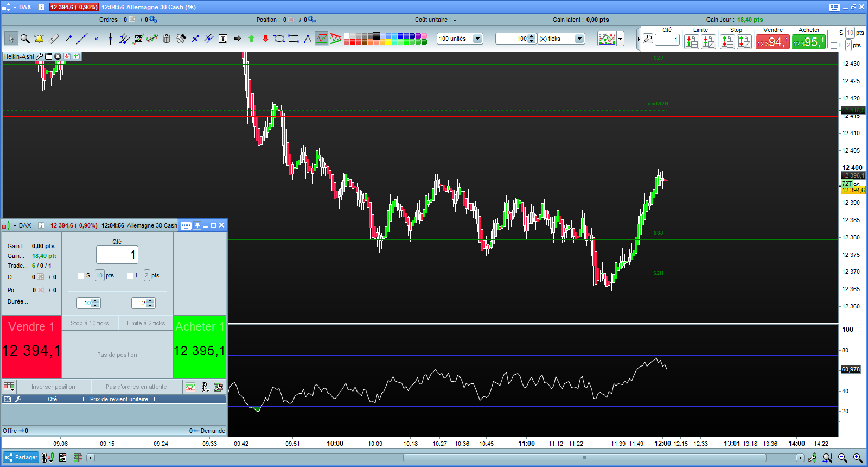Click red Vendre 1 sell button
This screenshot has width=868, height=467.
pyautogui.click(x=31, y=347)
